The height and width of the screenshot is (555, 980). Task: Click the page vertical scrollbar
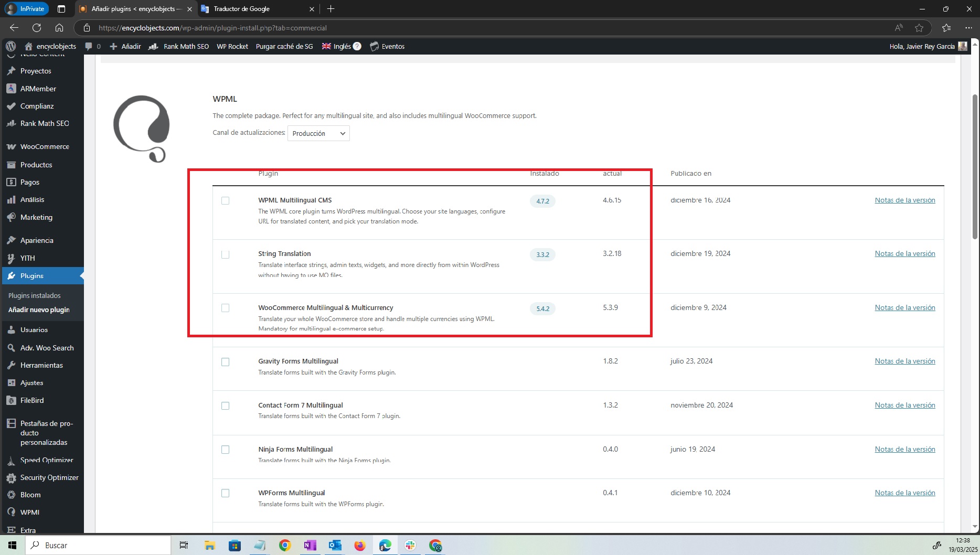click(x=975, y=167)
